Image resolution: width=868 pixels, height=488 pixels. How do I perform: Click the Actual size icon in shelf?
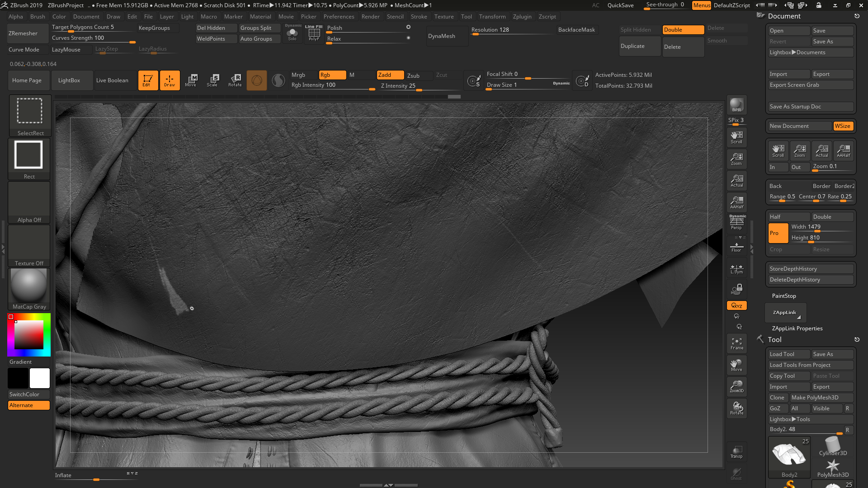click(736, 181)
